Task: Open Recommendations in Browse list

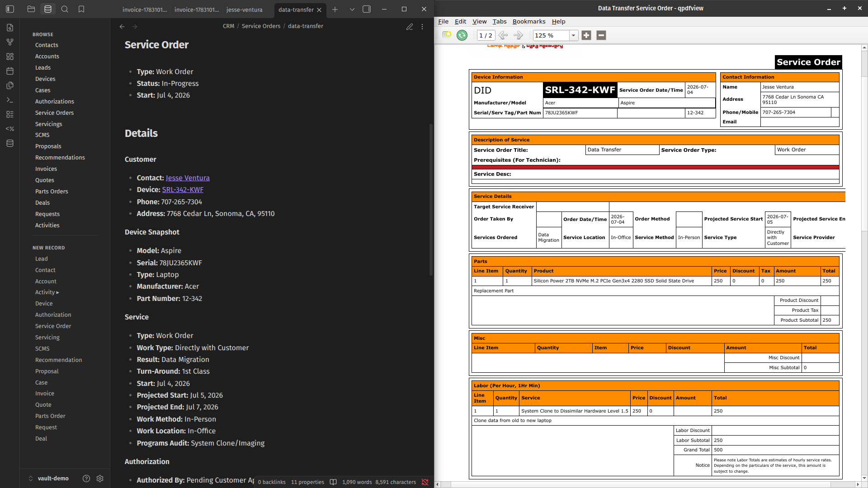Action: point(60,158)
